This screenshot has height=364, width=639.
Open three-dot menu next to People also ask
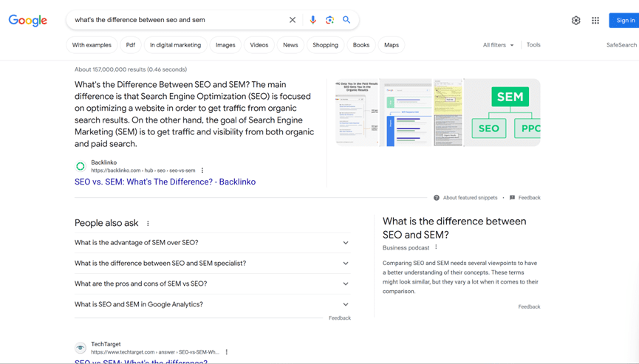[148, 224]
